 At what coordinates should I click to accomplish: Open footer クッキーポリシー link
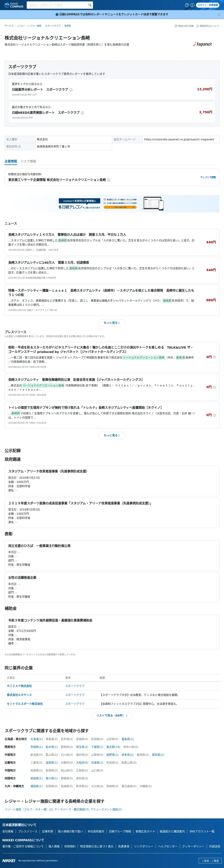click(x=193, y=846)
